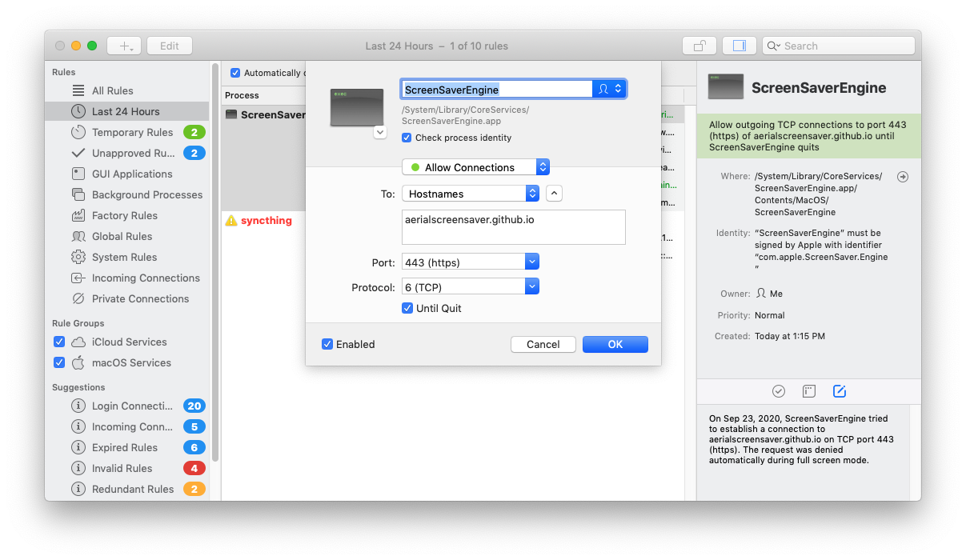Click the System Rules gear icon
The height and width of the screenshot is (560, 966).
[78, 257]
